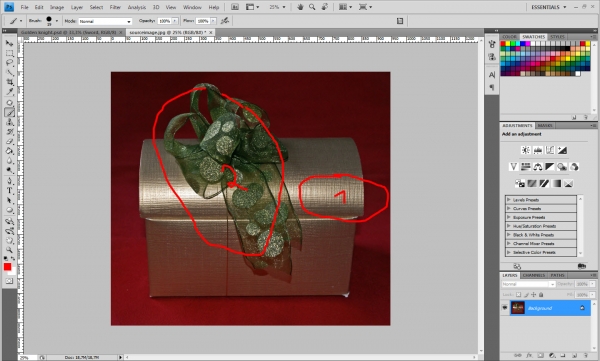The width and height of the screenshot is (600, 361).
Task: Switch to the Channels tab
Action: tap(534, 275)
